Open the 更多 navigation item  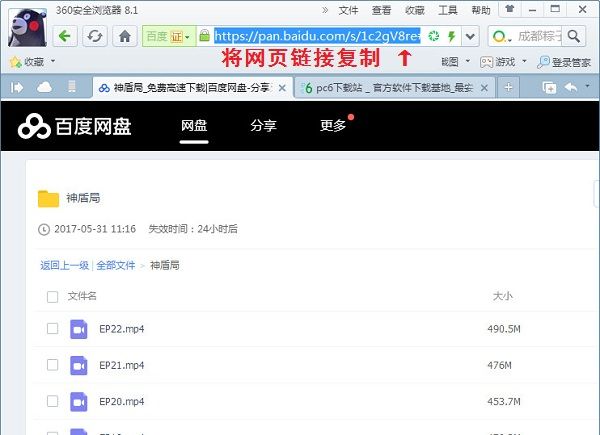coord(333,125)
